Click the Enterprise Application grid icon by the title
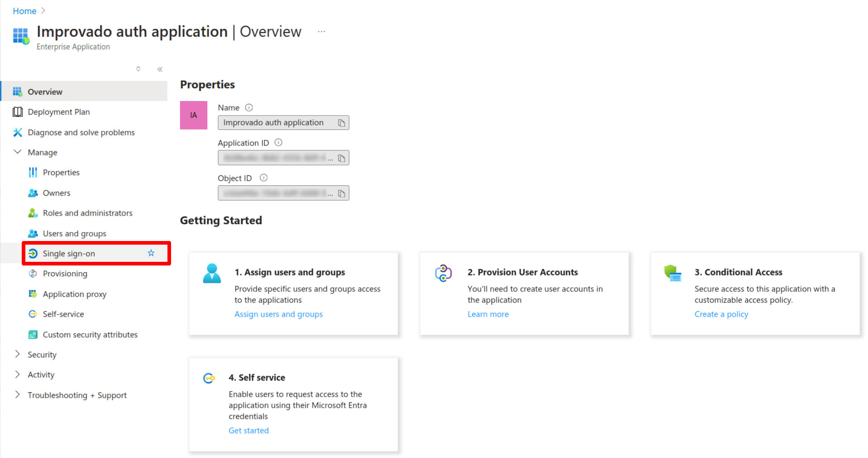Image resolution: width=868 pixels, height=458 pixels. (21, 36)
